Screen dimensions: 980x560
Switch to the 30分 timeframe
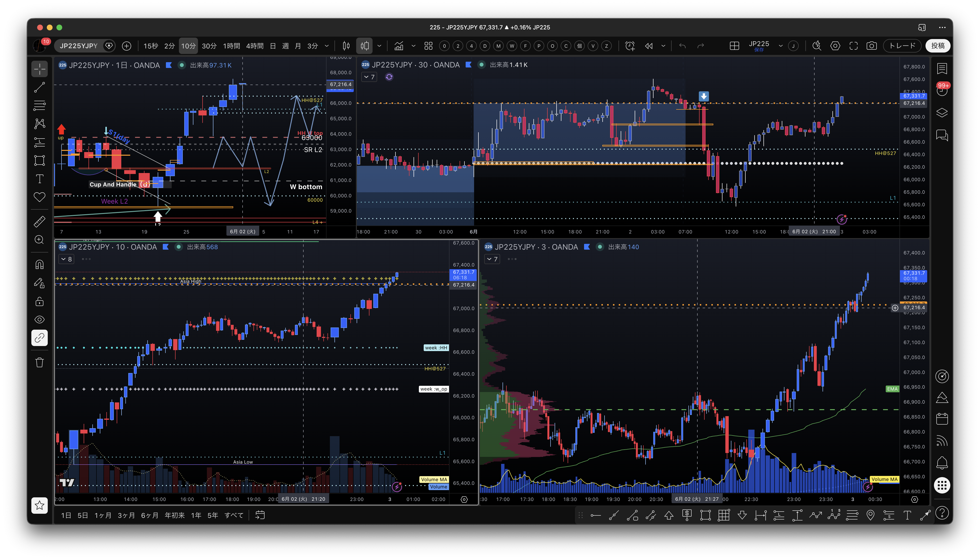209,46
